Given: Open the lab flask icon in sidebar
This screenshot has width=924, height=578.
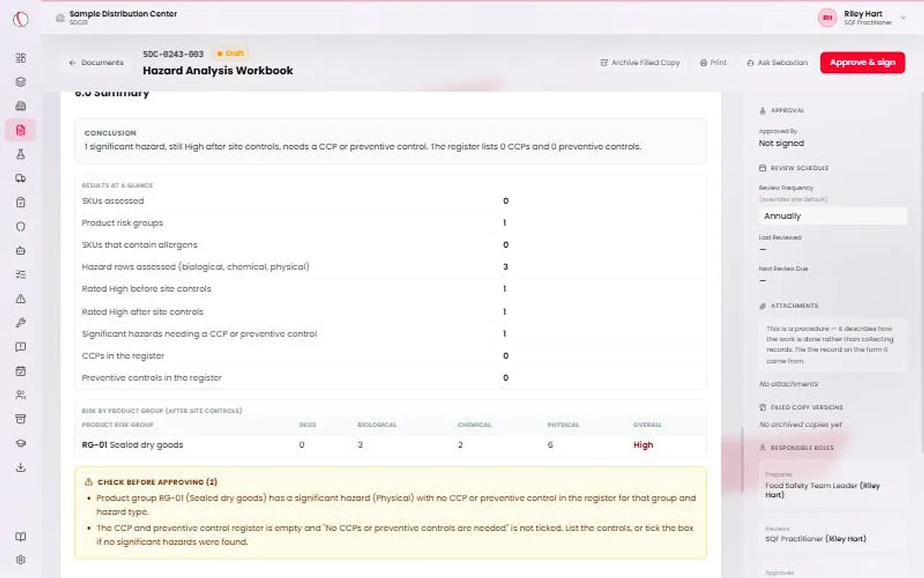Looking at the screenshot, I should point(21,154).
